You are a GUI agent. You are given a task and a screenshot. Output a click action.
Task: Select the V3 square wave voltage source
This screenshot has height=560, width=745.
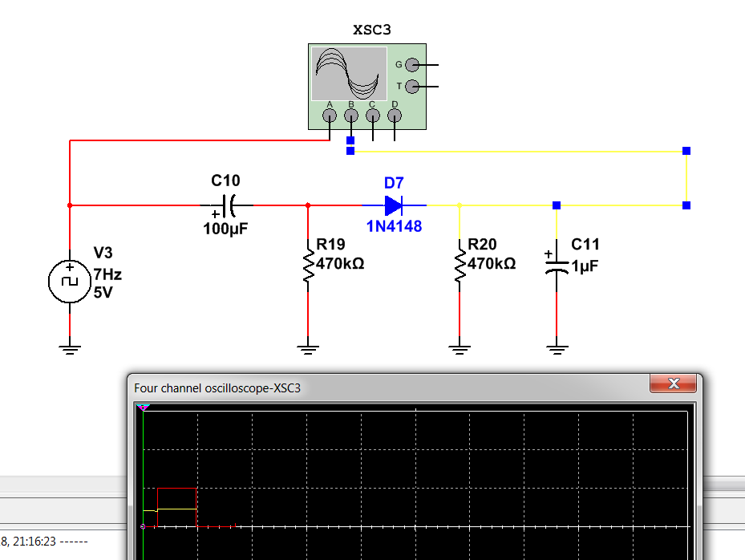coord(70,282)
